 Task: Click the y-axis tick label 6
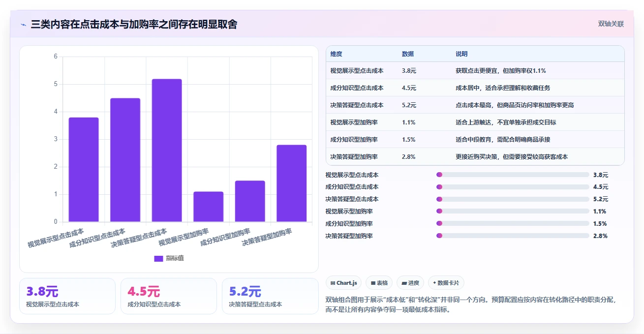[56, 57]
